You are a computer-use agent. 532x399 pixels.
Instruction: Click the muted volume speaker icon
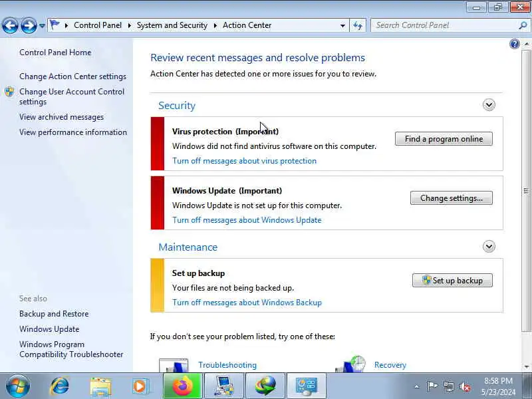pyautogui.click(x=465, y=386)
